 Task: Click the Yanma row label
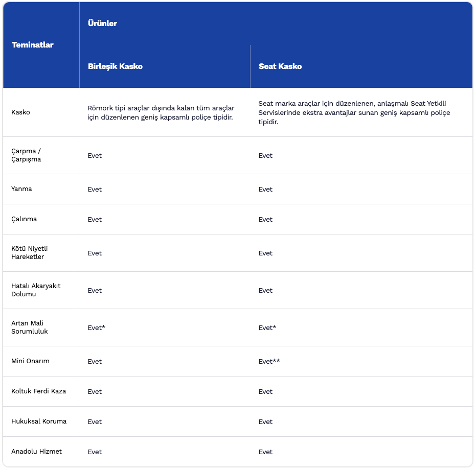pyautogui.click(x=21, y=189)
